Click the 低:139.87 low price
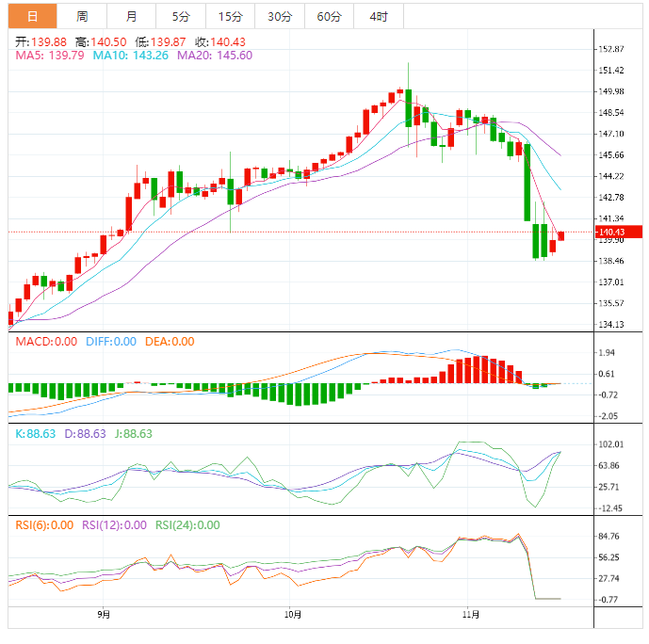The image size is (649, 644). tap(160, 41)
